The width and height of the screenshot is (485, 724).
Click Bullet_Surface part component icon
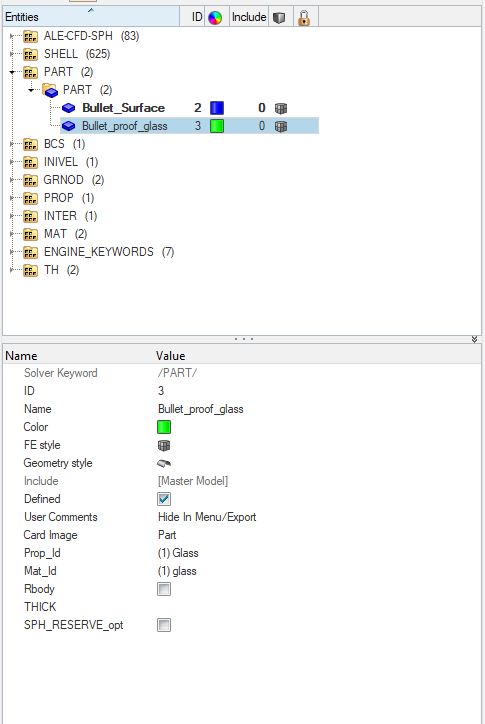(x=68, y=108)
